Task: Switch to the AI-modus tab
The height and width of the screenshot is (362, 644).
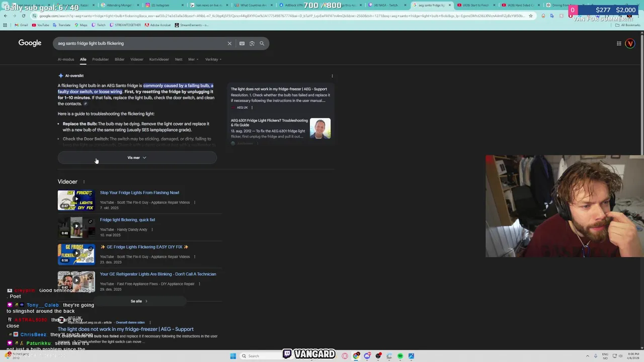Action: [x=66, y=59]
